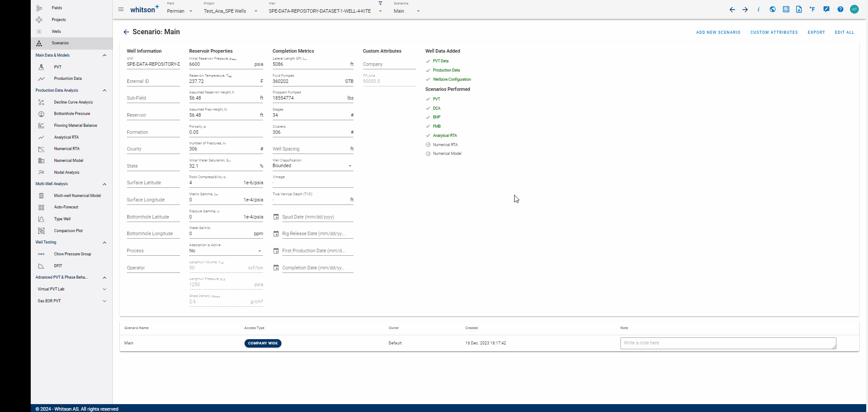Click ADD NEW SCENARIO

tap(718, 32)
